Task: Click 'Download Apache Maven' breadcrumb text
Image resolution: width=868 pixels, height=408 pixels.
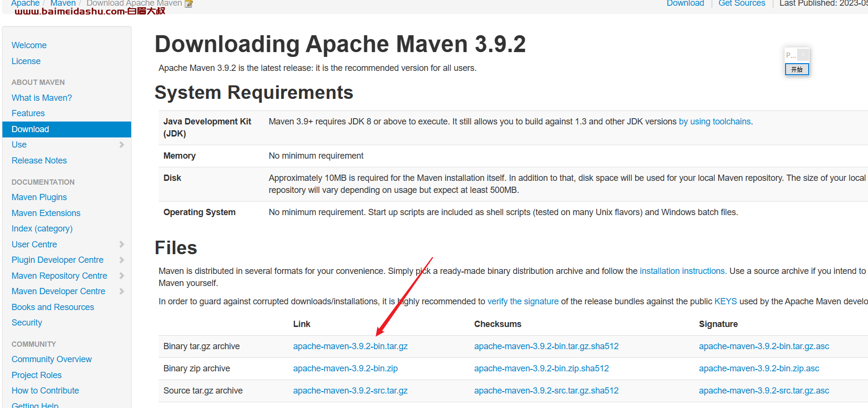Action: [134, 3]
